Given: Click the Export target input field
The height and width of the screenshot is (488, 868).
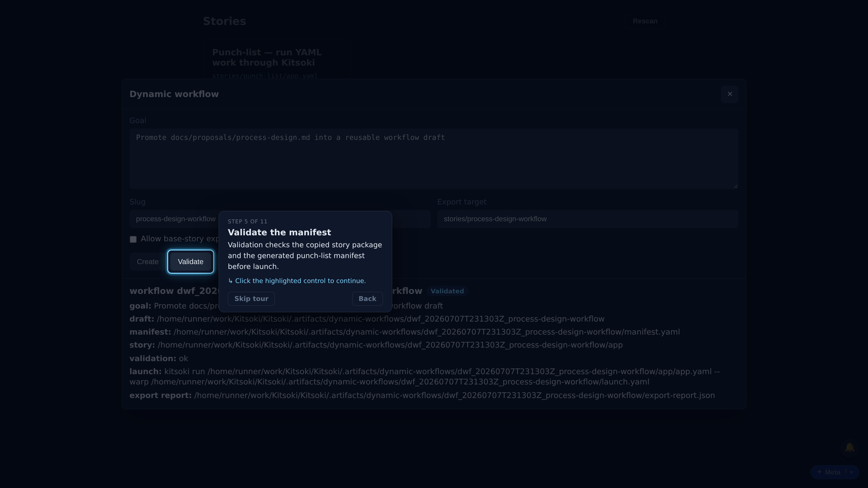Looking at the screenshot, I should coord(588,219).
